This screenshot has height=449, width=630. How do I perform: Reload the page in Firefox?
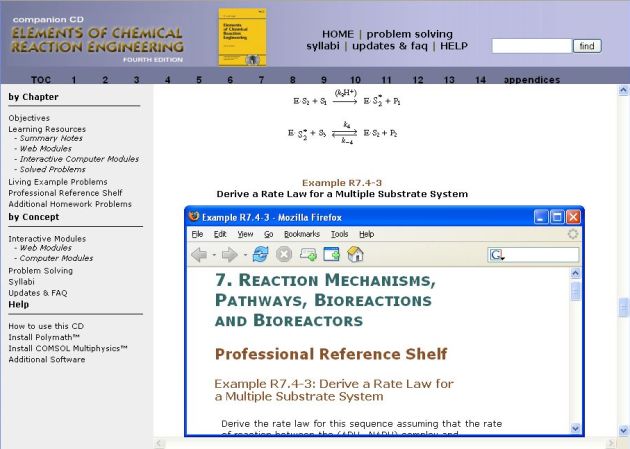click(260, 254)
